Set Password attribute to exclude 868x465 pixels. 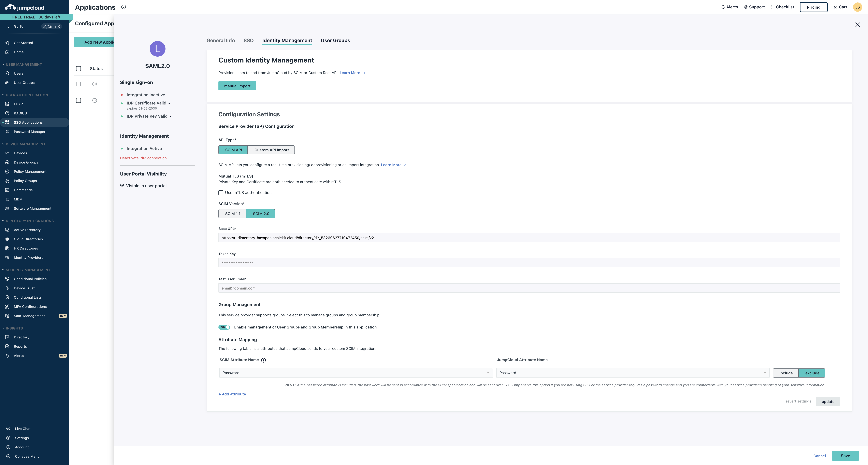[812, 373]
